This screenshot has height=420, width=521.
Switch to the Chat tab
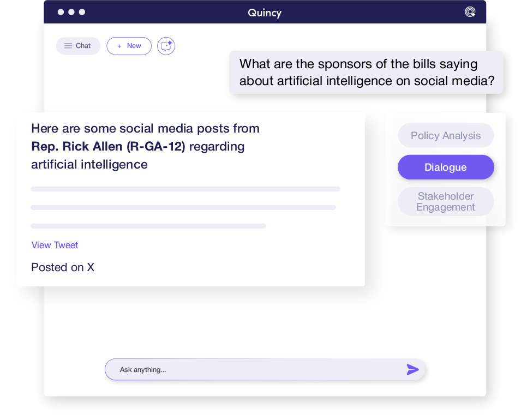78,46
